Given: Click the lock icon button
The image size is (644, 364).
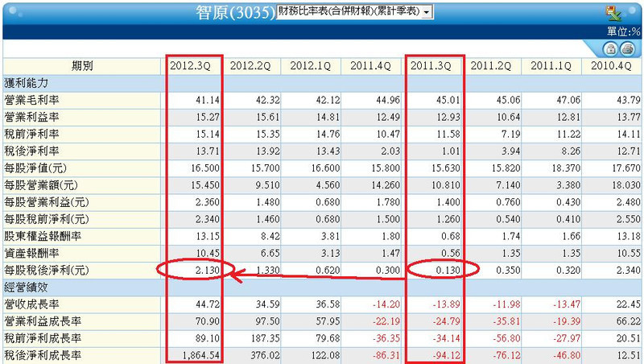Looking at the screenshot, I should pyautogui.click(x=610, y=49).
